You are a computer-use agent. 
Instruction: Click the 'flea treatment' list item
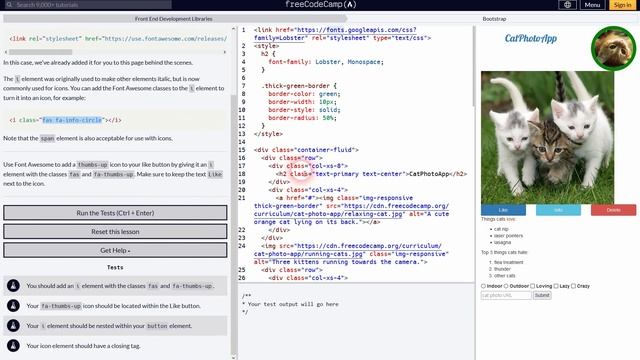tap(509, 262)
